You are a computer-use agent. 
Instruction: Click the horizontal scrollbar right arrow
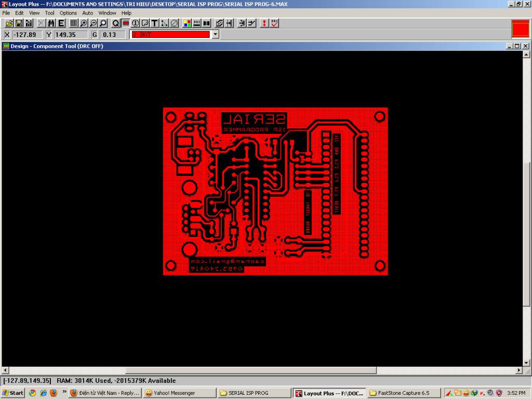pos(519,370)
